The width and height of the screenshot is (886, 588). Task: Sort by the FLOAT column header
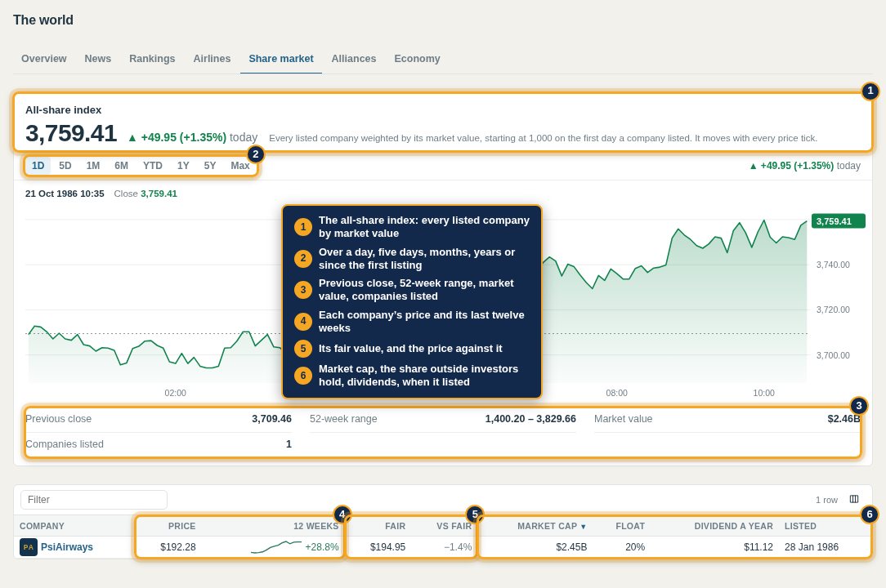click(630, 526)
